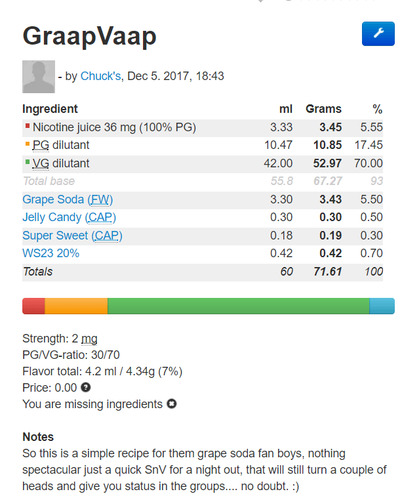
Task: Click orange PG dilutant color marker
Action: click(x=27, y=144)
